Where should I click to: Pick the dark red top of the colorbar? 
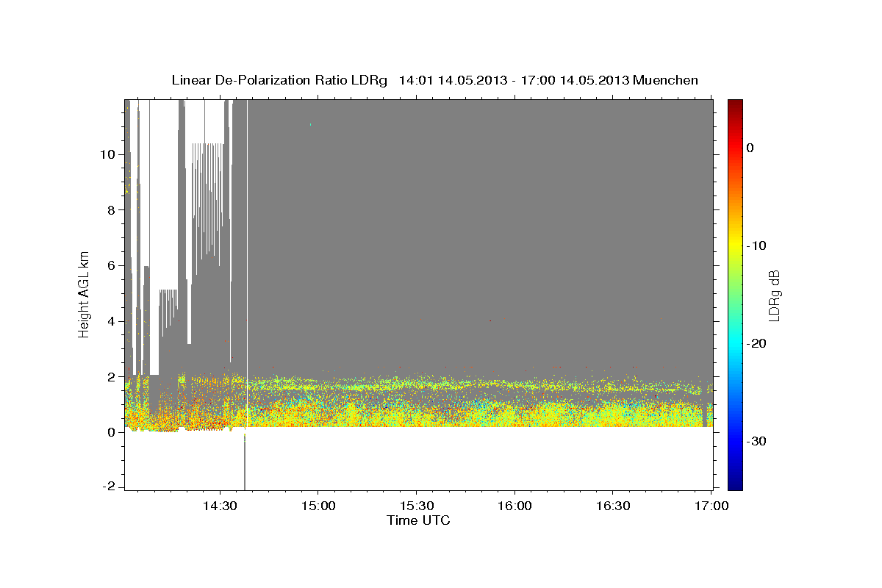[x=735, y=104]
